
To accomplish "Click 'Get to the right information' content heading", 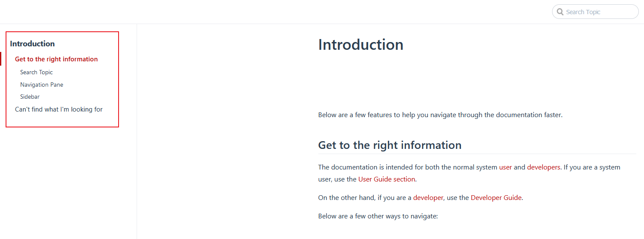I will click(390, 145).
